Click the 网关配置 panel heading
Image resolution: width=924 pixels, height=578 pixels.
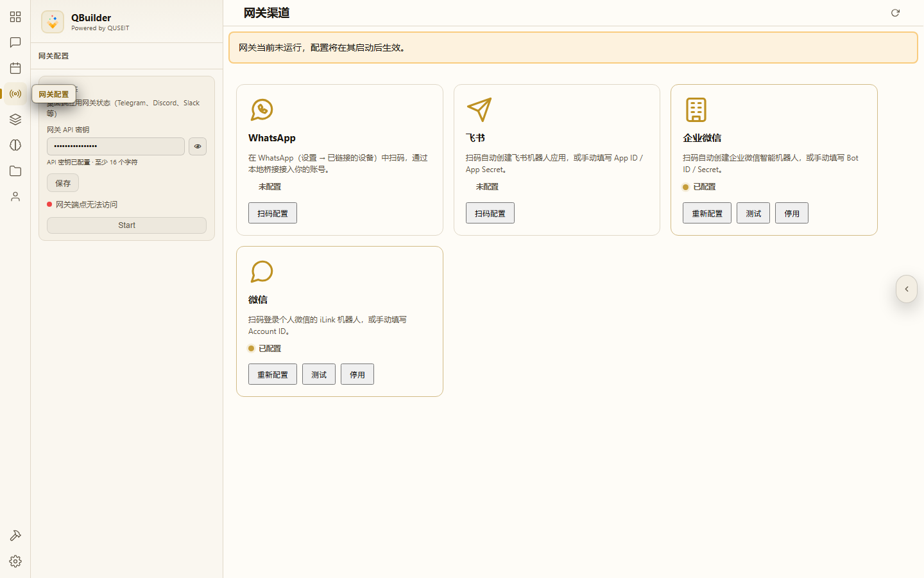click(x=53, y=56)
